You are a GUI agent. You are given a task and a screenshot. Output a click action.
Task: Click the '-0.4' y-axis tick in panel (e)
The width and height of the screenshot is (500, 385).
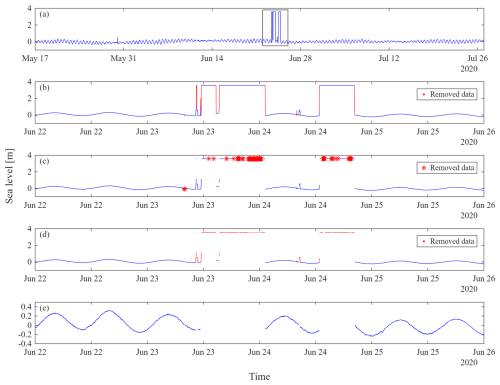(x=25, y=343)
